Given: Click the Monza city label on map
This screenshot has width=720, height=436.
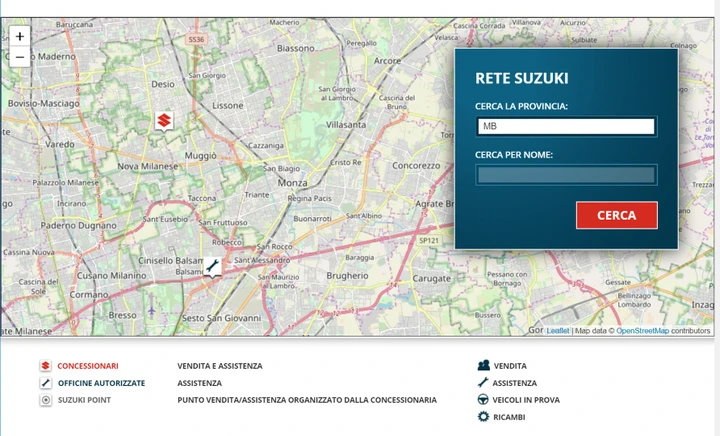Looking at the screenshot, I should pyautogui.click(x=292, y=183).
